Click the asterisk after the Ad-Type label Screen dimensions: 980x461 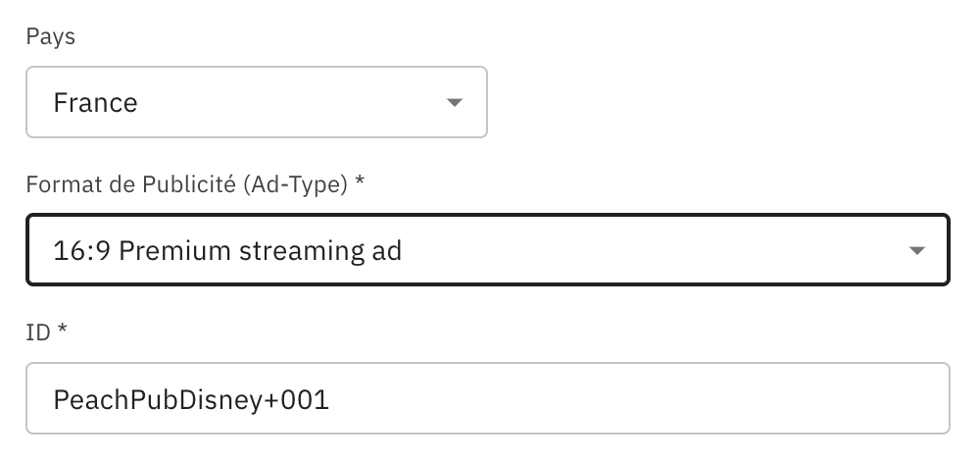point(360,183)
